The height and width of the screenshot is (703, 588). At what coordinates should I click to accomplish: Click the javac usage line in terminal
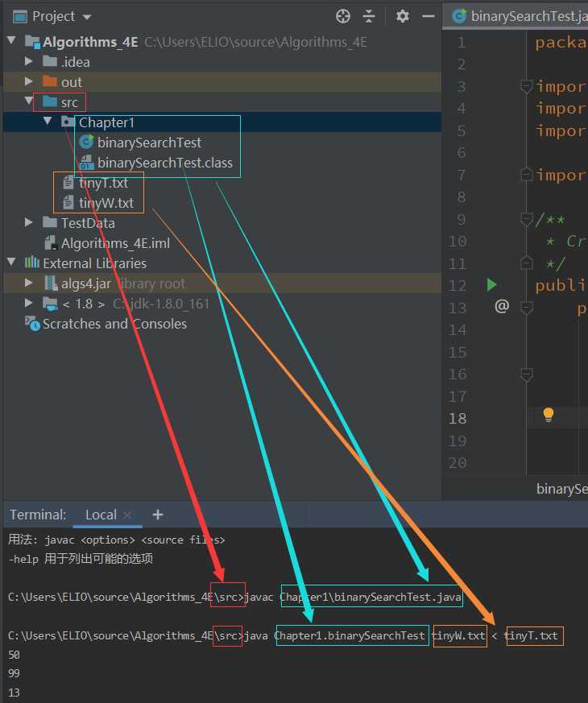(116, 540)
